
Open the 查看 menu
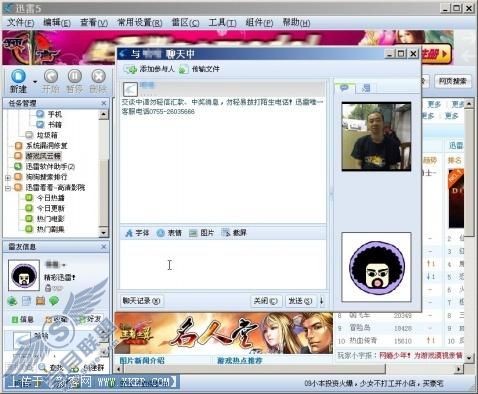[x=94, y=23]
